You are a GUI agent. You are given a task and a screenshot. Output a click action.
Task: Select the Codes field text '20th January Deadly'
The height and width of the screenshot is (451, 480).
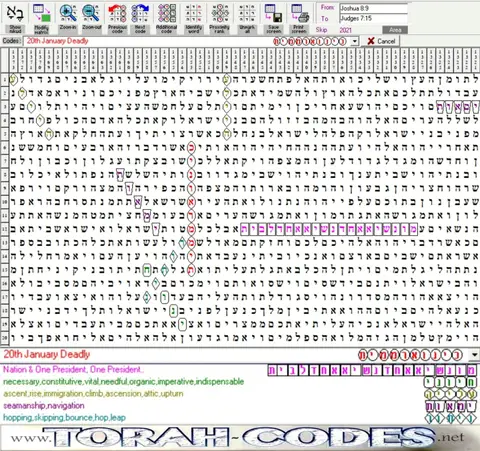(x=57, y=41)
